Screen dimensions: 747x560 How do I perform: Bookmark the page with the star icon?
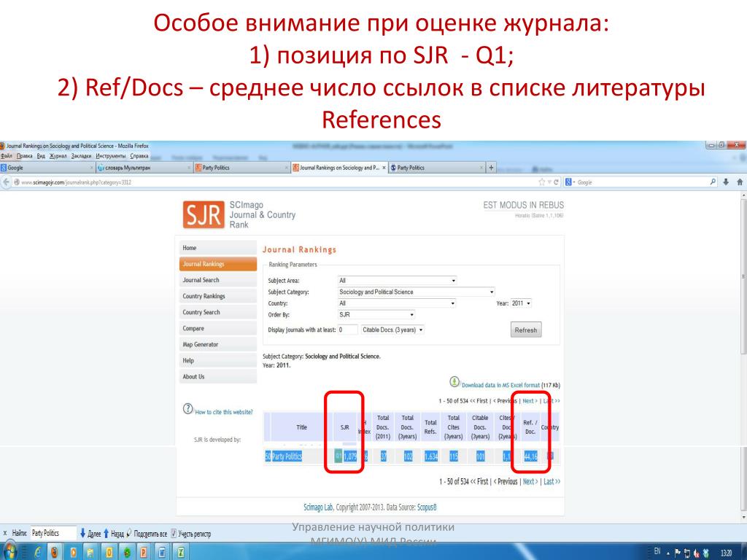541,182
